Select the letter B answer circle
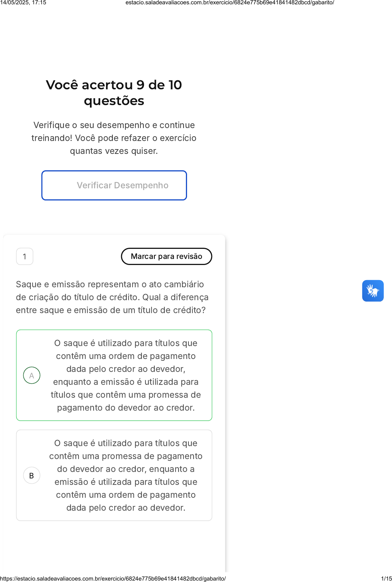Image resolution: width=392 pixels, height=582 pixels. coord(32,475)
